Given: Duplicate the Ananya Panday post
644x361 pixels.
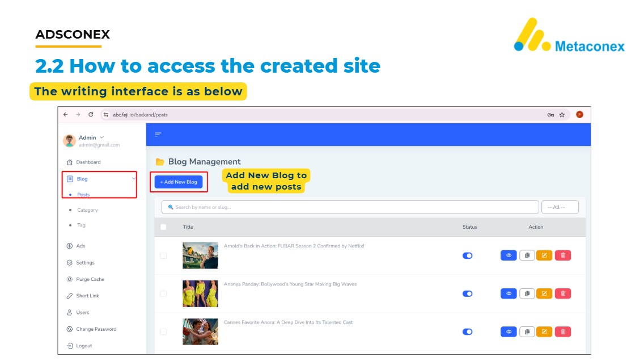Looking at the screenshot, I should click(x=527, y=293).
